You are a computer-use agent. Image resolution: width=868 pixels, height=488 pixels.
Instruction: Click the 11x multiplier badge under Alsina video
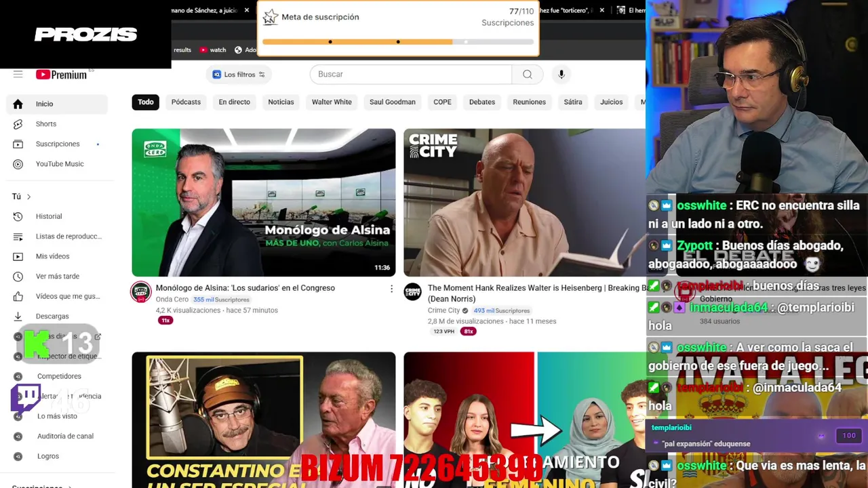click(x=165, y=320)
